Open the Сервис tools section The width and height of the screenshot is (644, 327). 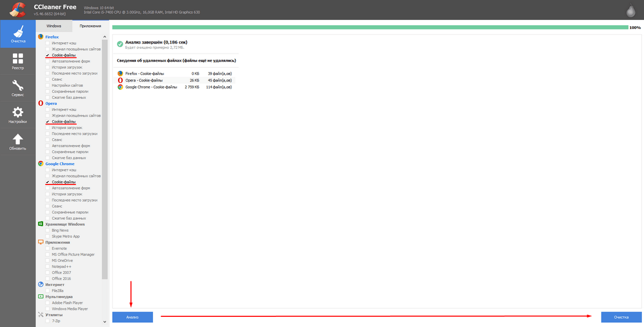(18, 88)
